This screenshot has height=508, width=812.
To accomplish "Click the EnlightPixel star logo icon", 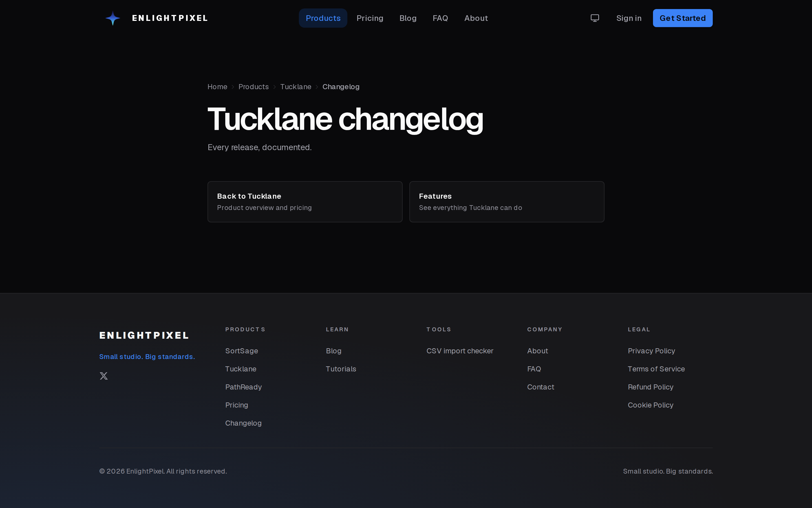I will pos(113,18).
